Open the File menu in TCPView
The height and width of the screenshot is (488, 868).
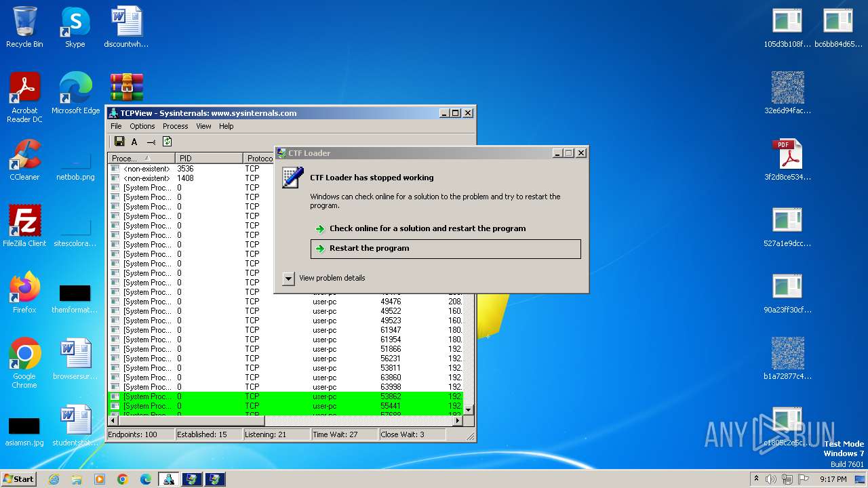(x=116, y=126)
